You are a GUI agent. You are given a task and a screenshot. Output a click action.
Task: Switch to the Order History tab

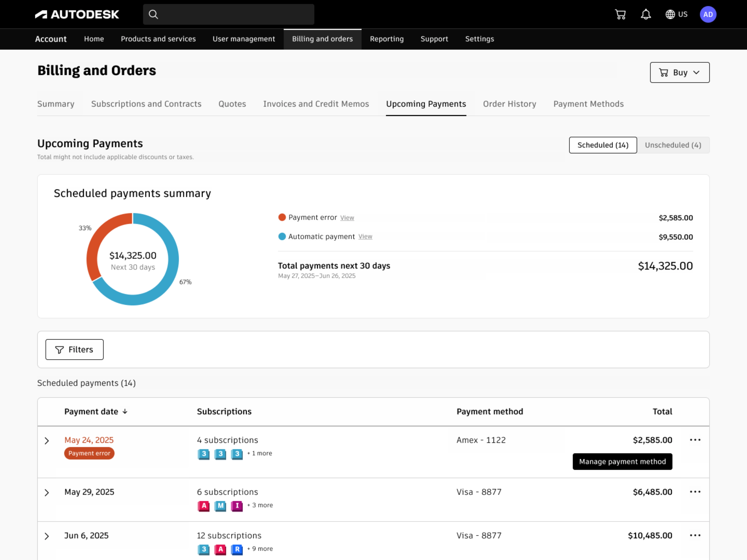509,104
